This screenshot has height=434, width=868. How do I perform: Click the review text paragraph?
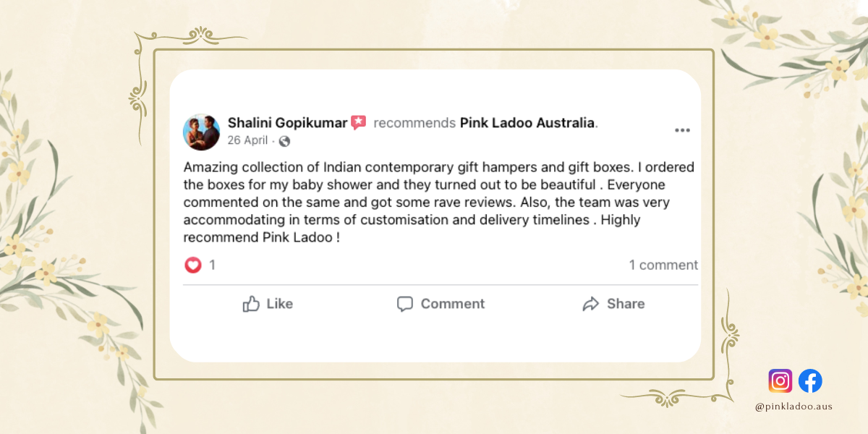pos(438,202)
